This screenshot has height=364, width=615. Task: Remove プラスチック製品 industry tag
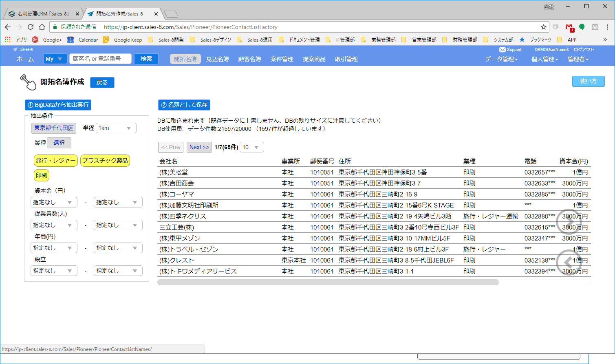(x=105, y=161)
